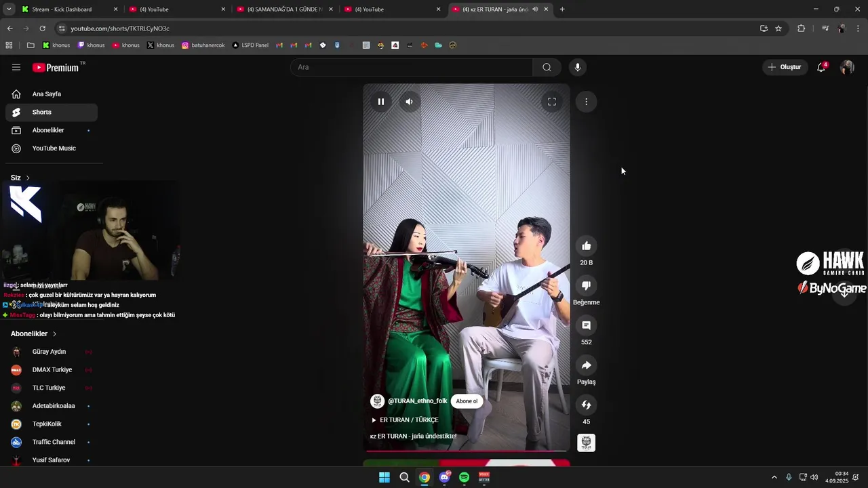868x488 pixels.
Task: Start voice search with microphone icon
Action: [x=578, y=67]
